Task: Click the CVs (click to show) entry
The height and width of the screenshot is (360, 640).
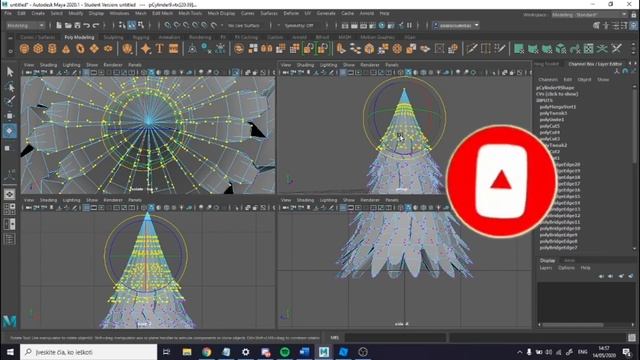Action: coord(557,94)
